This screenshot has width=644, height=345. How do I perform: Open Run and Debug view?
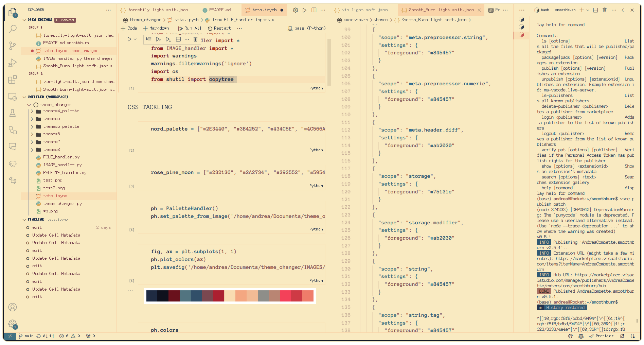click(13, 63)
